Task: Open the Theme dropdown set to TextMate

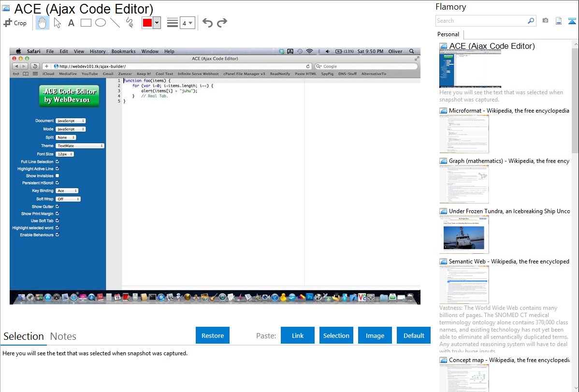Action: pyautogui.click(x=80, y=145)
